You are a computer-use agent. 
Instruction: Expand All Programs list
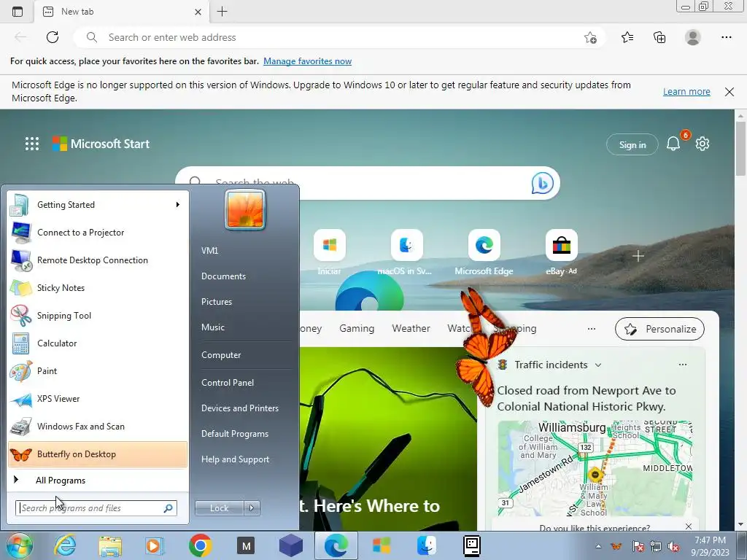(x=98, y=480)
